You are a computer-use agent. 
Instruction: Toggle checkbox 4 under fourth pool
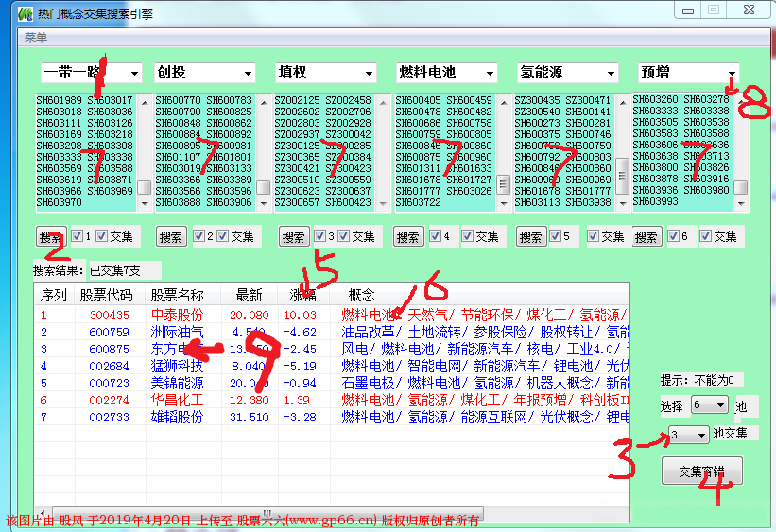435,236
